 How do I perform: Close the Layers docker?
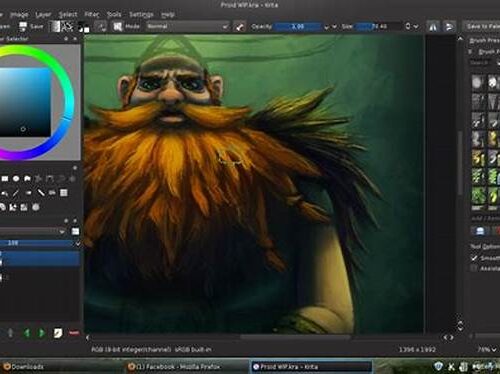[75, 221]
